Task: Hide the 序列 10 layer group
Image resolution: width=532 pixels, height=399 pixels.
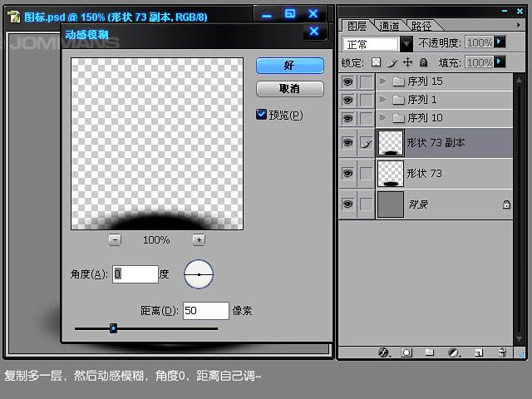Action: (347, 118)
